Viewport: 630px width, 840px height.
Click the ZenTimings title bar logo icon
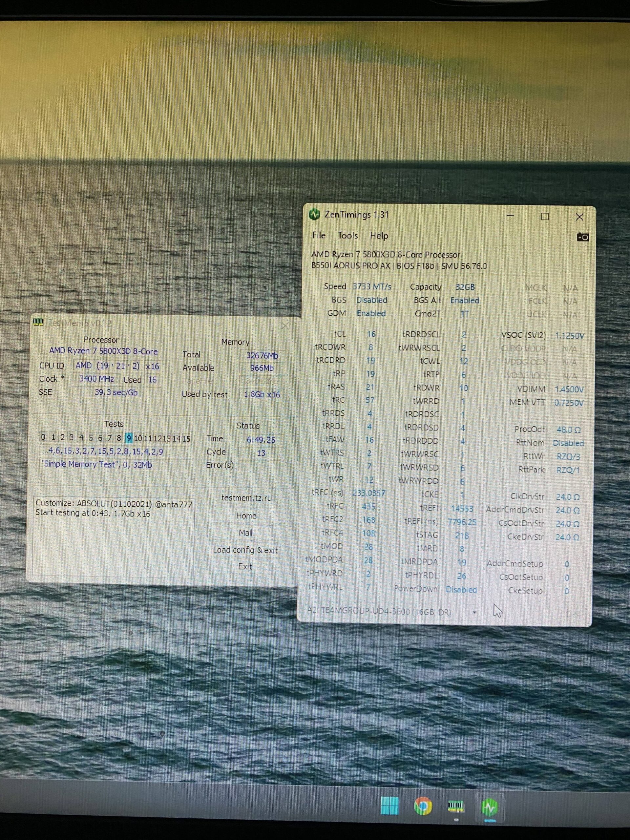click(314, 215)
